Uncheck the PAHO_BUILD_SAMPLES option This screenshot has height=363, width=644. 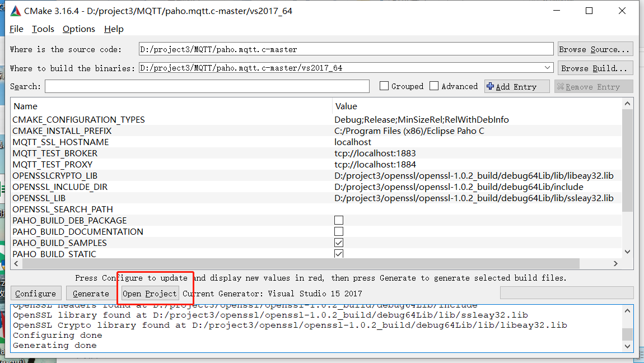point(339,243)
